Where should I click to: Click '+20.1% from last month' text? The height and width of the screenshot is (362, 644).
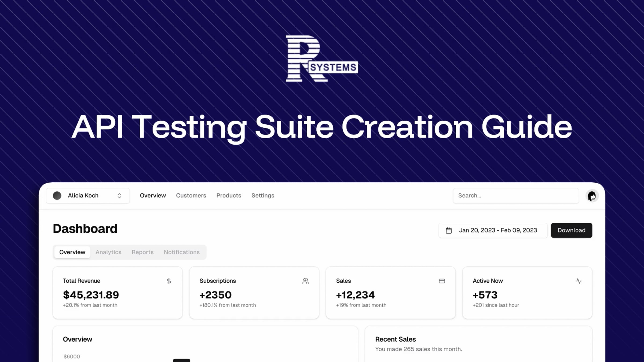(x=90, y=305)
